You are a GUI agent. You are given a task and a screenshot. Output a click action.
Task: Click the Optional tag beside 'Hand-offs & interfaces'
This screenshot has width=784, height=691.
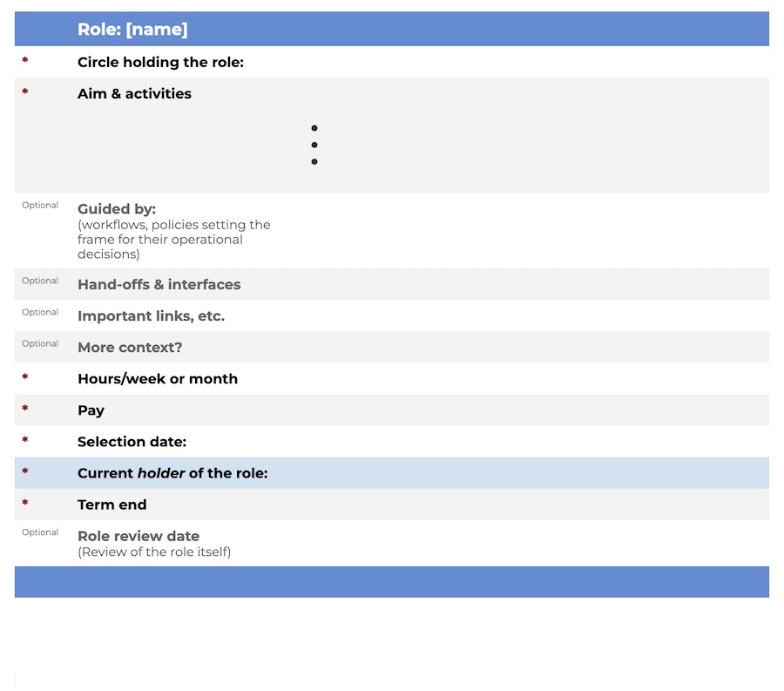coord(40,281)
